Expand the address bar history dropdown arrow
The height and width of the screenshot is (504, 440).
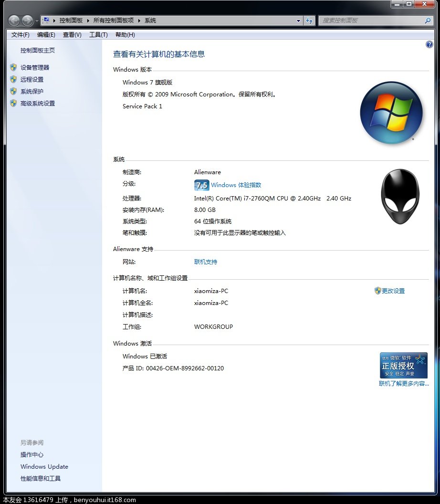[299, 21]
